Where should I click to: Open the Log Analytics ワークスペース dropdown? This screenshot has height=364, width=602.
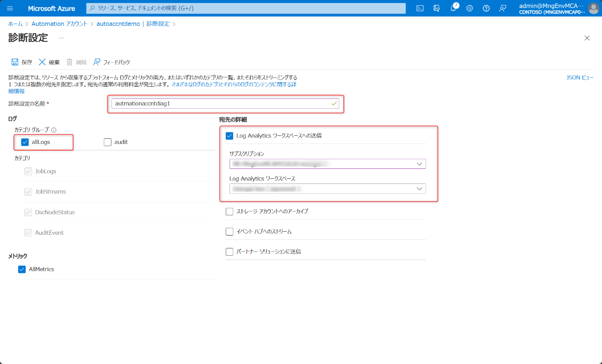328,189
